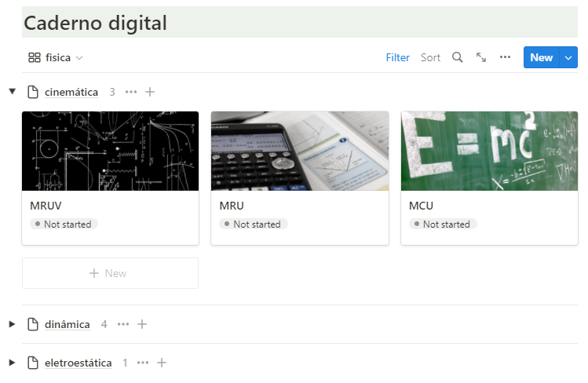
Task: Expand the dinâmica group
Action: click(x=12, y=324)
